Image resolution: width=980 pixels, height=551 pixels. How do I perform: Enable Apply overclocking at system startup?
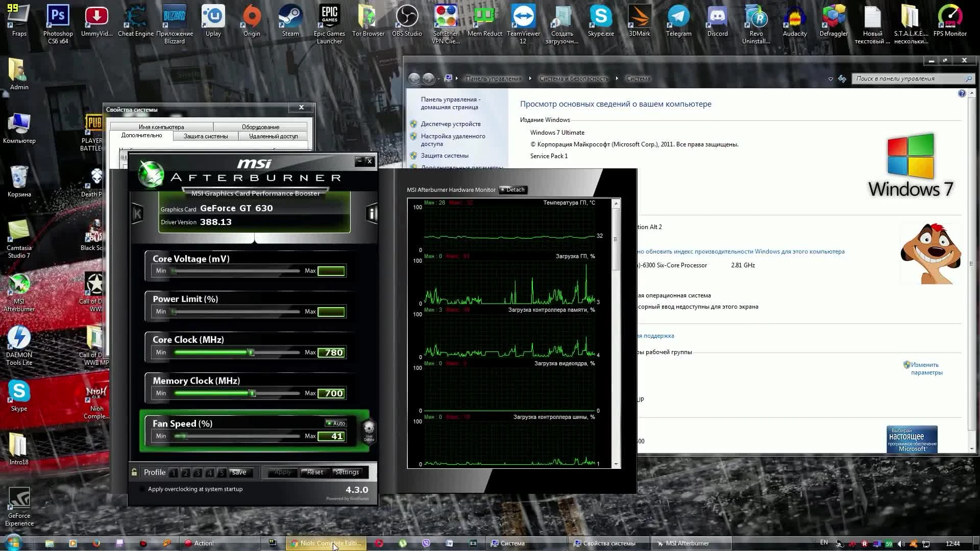pos(142,489)
